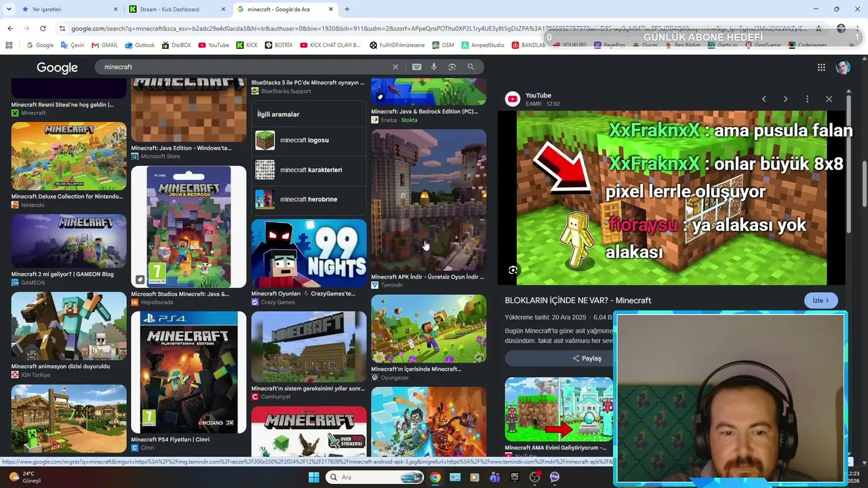
Task: Bookmark this page with the star
Action: 818,28
